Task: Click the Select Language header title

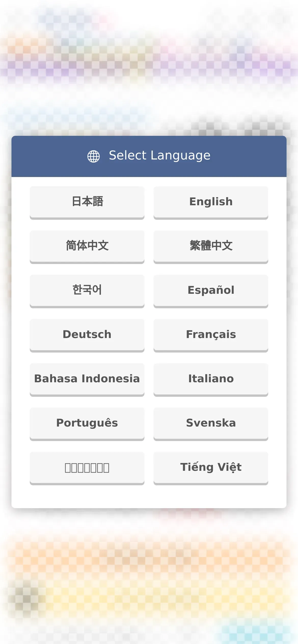Action: coord(160,156)
